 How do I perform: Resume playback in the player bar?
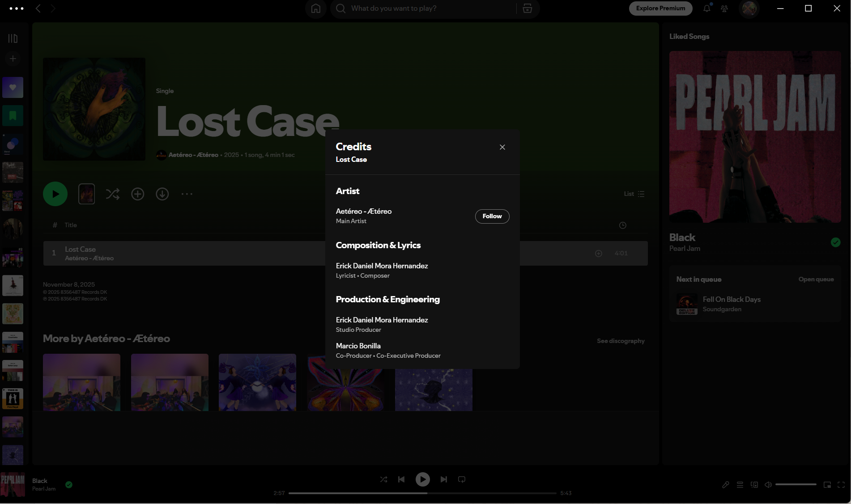coord(422,479)
